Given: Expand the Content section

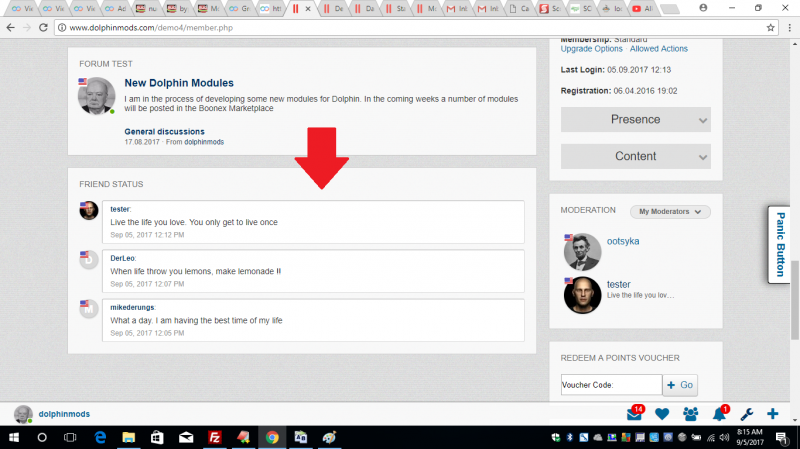Looking at the screenshot, I should [635, 156].
